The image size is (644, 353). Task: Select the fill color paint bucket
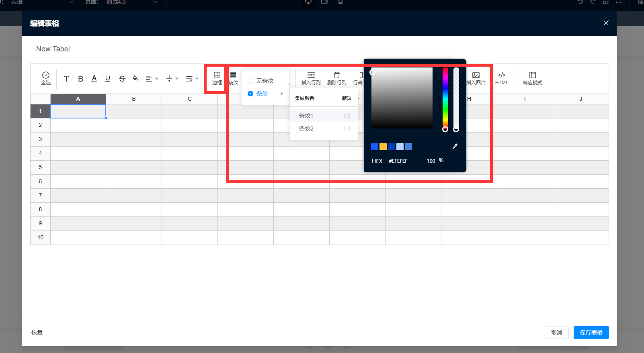click(136, 79)
